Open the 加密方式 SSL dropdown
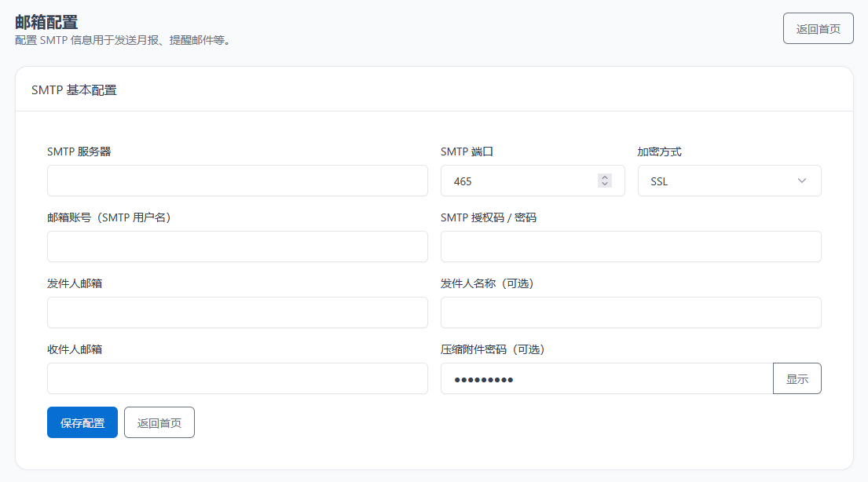868x482 pixels. pos(729,181)
